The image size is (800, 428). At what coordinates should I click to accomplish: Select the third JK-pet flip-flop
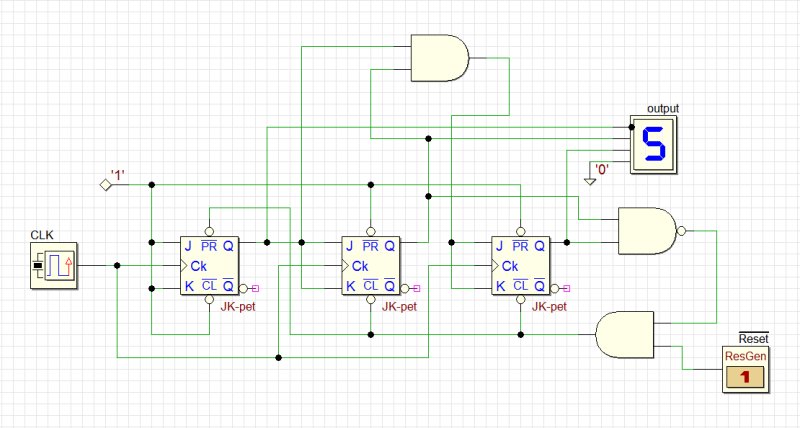click(x=520, y=265)
